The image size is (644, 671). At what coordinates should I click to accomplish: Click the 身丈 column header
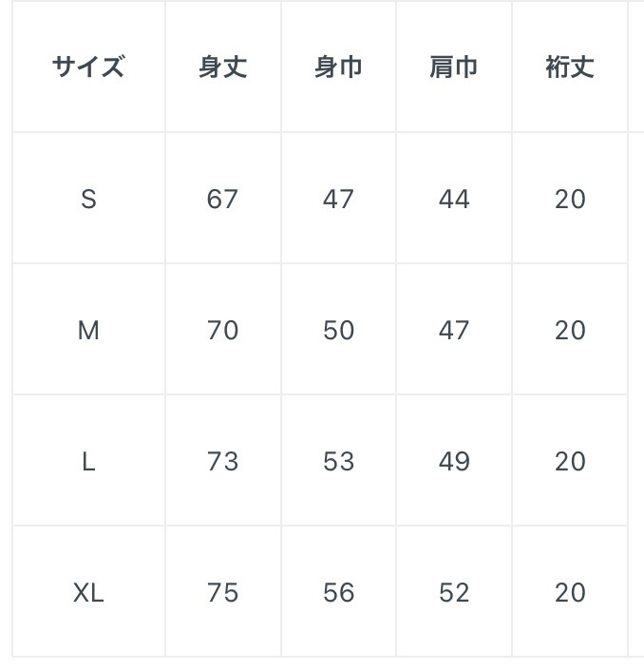pos(222,67)
